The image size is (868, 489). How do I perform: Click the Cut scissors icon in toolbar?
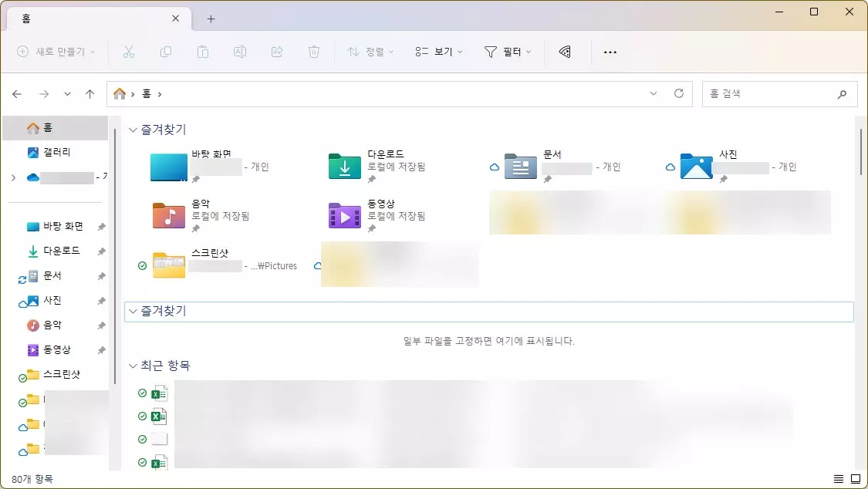(x=128, y=52)
